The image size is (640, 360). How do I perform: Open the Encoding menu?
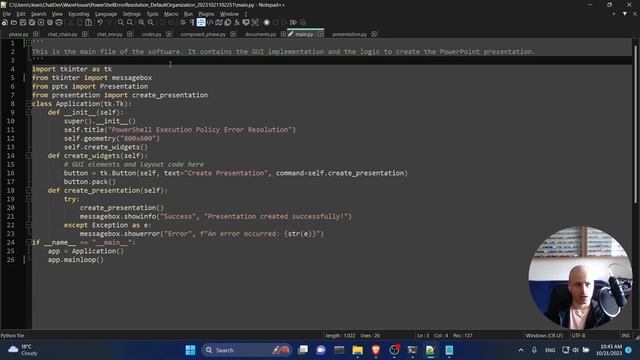[x=79, y=14]
